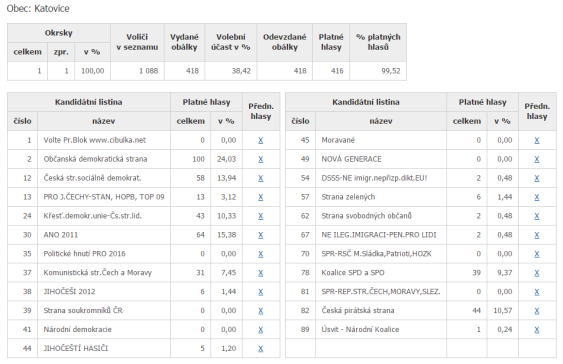Open preferential votes X for Strana zelených
Screen dimensions: 563x364
coord(537,197)
